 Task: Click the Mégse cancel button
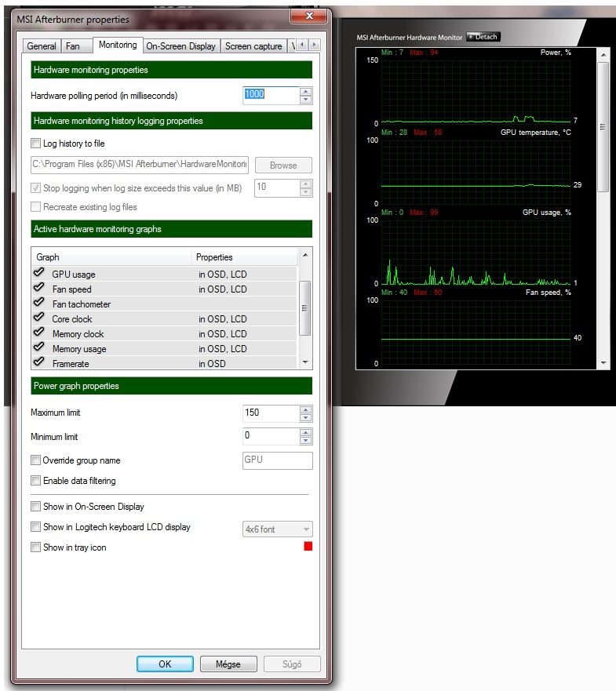(228, 664)
